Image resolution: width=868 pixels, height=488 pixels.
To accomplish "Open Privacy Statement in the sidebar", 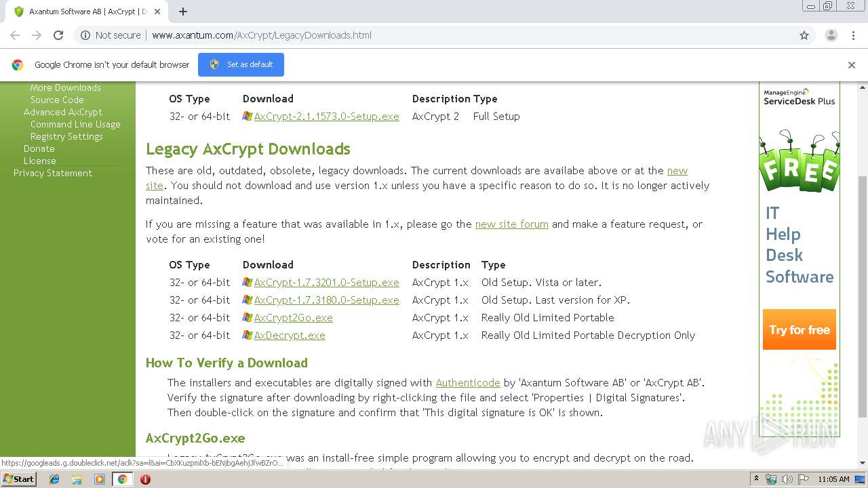I will (x=53, y=173).
